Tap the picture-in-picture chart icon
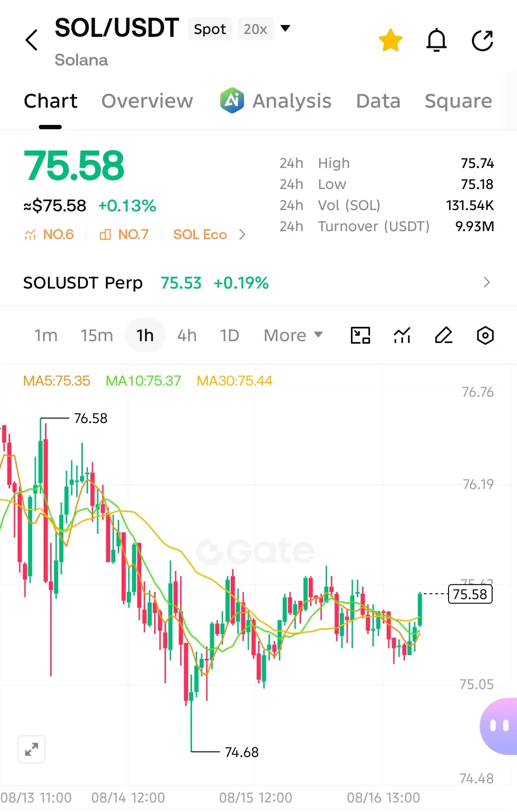 pyautogui.click(x=360, y=335)
